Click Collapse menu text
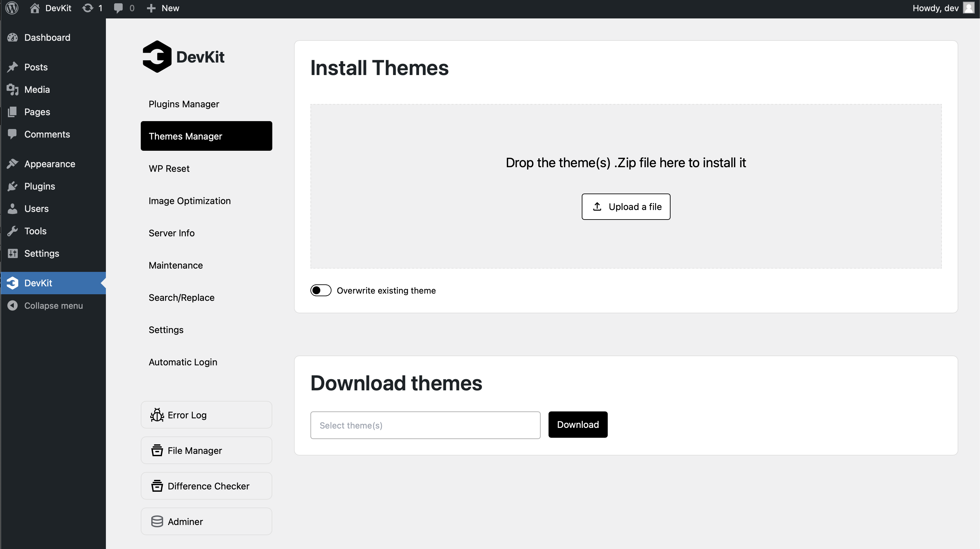 tap(54, 305)
